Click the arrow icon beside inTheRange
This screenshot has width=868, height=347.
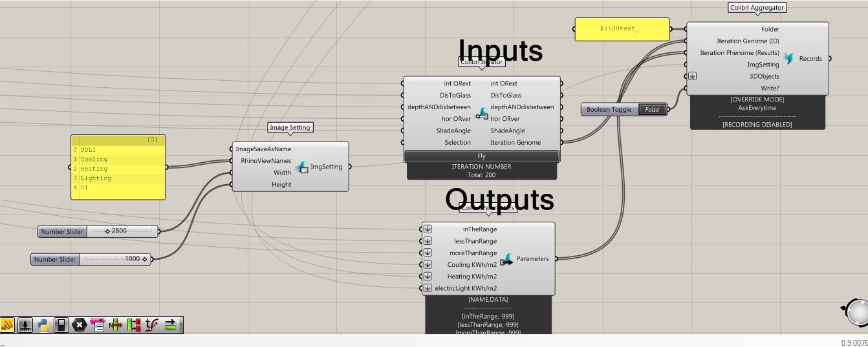point(428,229)
